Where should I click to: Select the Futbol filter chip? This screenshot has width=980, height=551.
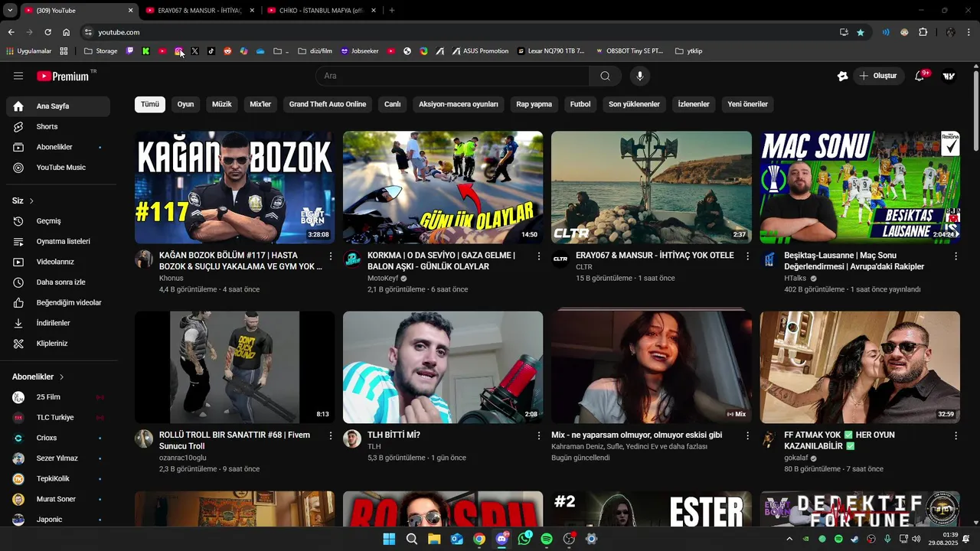tap(580, 104)
